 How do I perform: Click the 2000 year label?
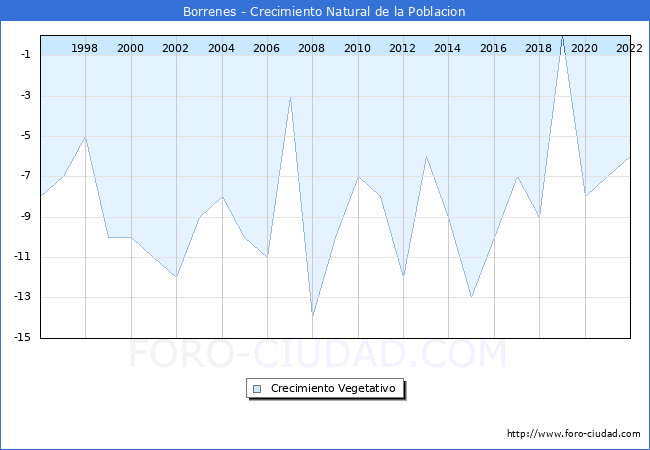(130, 48)
